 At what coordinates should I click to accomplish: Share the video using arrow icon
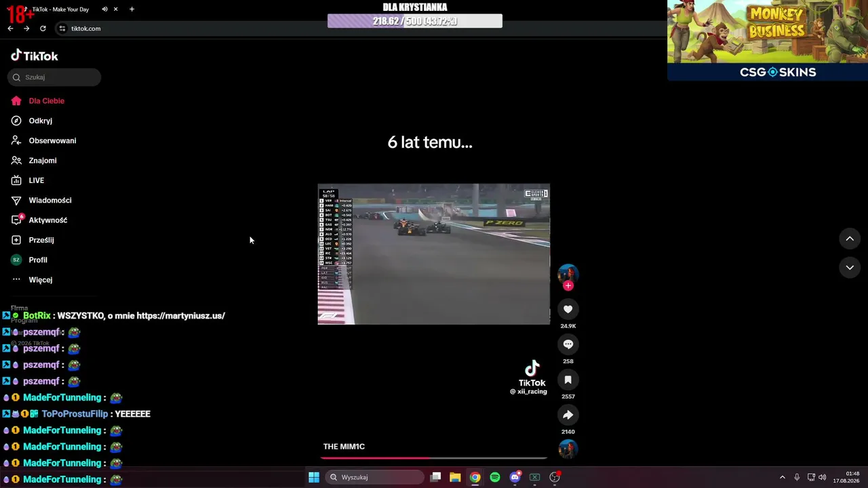[x=568, y=415]
